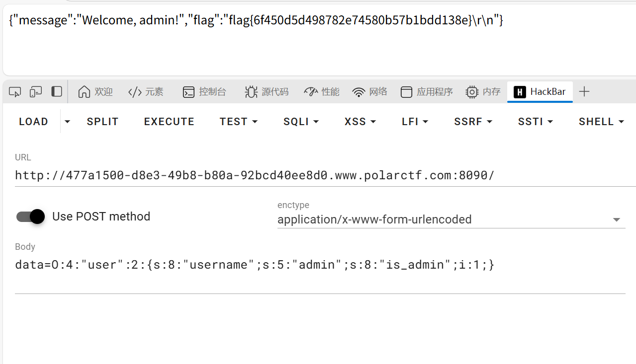636x364 pixels.
Task: Open the Welcome home tab
Action: 95,92
